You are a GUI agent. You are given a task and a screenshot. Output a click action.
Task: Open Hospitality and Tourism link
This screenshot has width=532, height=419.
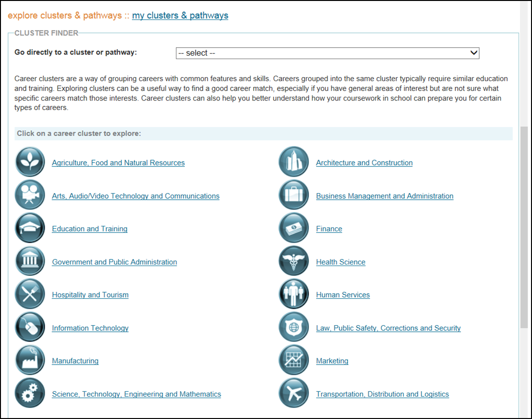tap(90, 295)
